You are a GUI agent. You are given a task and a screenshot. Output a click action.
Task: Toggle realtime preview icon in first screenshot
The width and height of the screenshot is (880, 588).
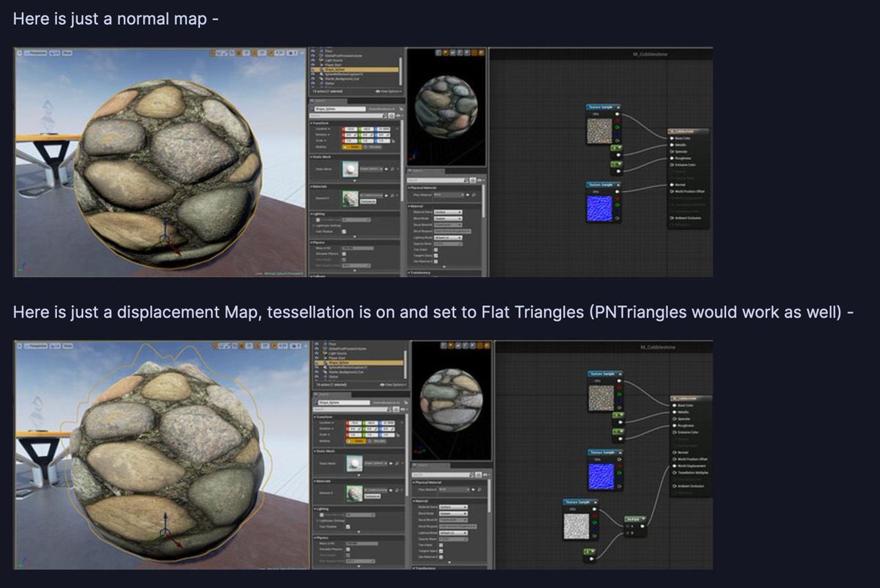point(481,53)
